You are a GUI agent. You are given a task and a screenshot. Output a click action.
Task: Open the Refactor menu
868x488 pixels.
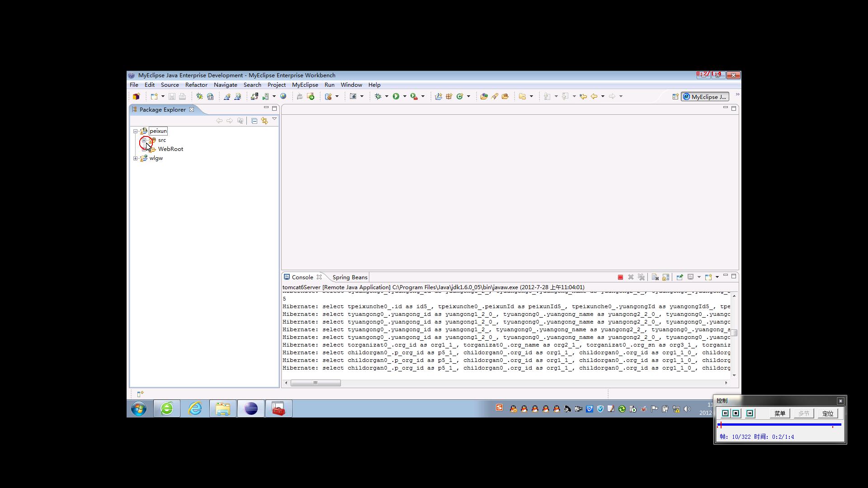click(196, 85)
